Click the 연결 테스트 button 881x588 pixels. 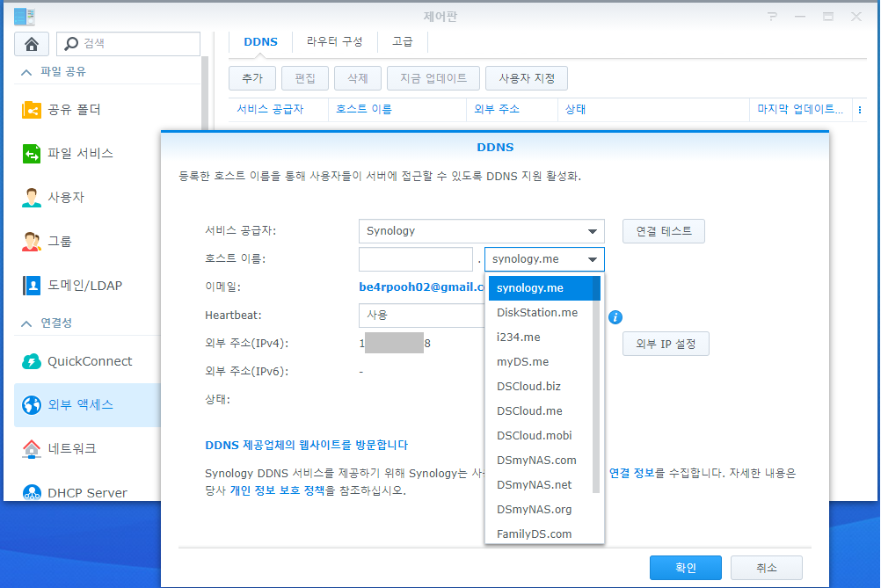pyautogui.click(x=664, y=231)
